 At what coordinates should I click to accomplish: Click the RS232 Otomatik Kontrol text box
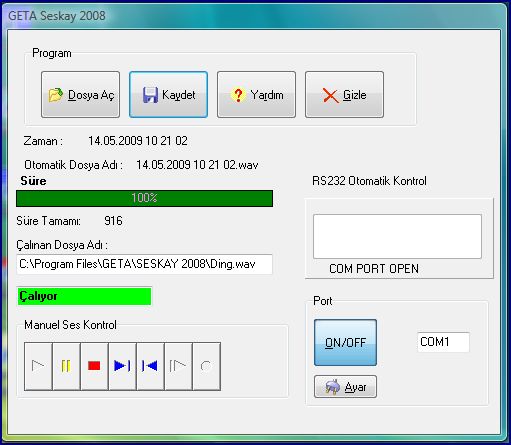pos(397,236)
